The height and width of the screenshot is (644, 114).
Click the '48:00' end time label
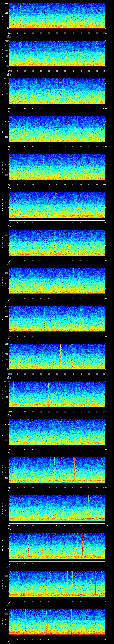click(x=105, y=71)
